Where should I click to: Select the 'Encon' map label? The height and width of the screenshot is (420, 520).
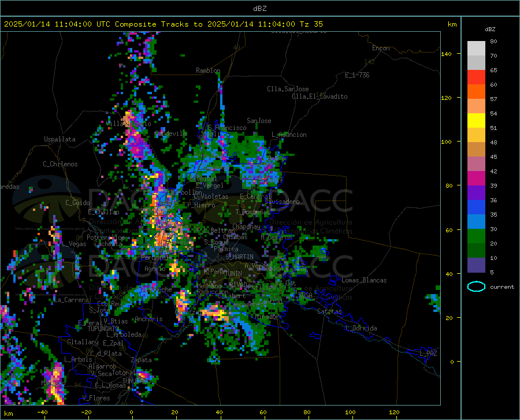(x=381, y=48)
